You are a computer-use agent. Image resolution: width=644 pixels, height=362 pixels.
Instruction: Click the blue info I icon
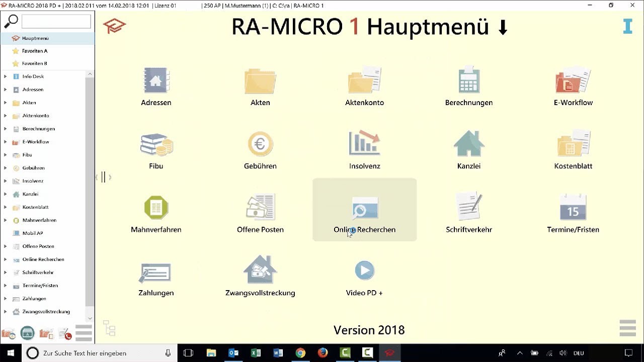tap(627, 26)
